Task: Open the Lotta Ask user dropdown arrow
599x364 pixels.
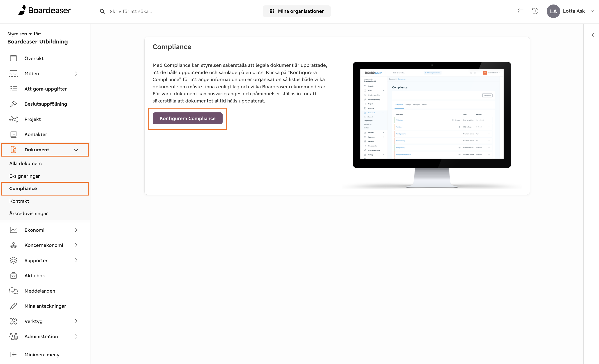Action: [592, 11]
